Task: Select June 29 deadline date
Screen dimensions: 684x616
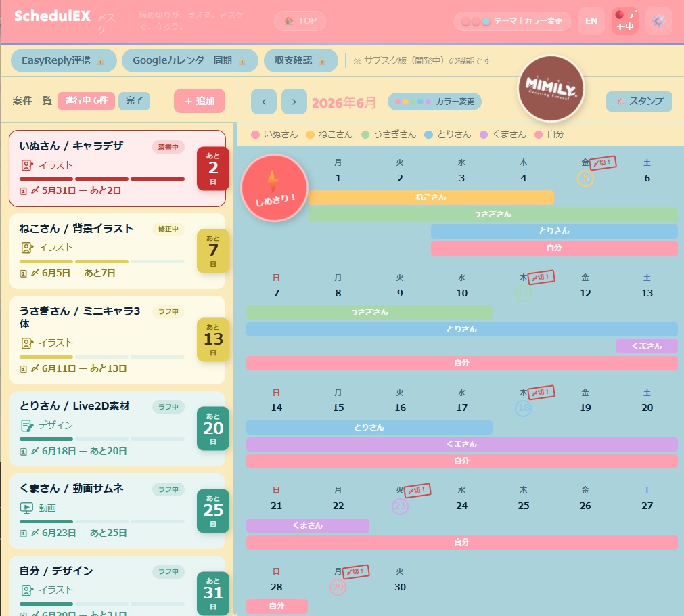Action: pyautogui.click(x=338, y=587)
